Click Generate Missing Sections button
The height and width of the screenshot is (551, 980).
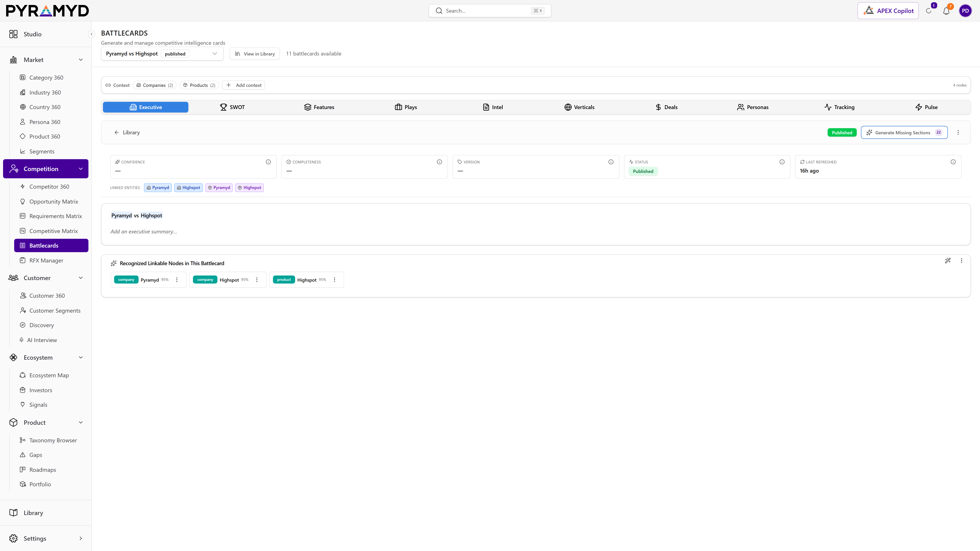click(x=904, y=133)
